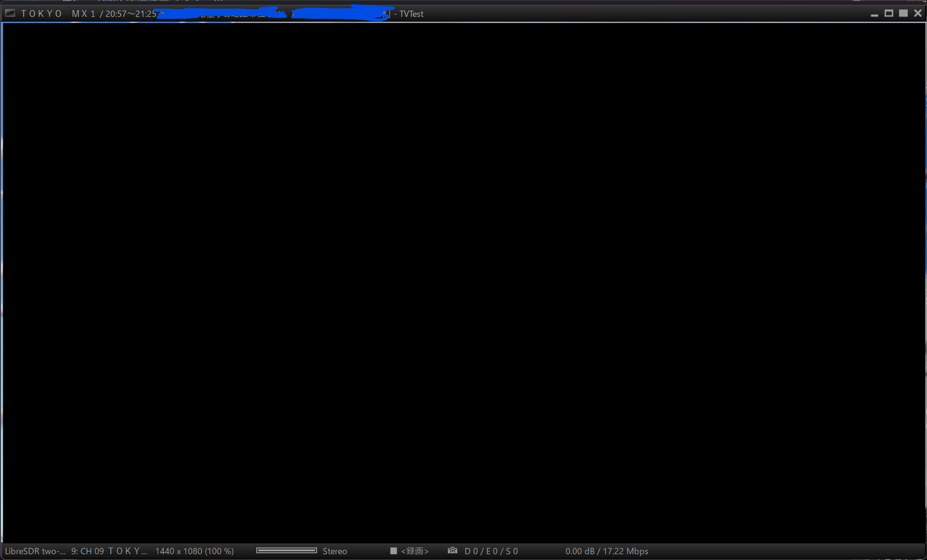Close the TVTest window
927x560 pixels.
click(x=918, y=13)
